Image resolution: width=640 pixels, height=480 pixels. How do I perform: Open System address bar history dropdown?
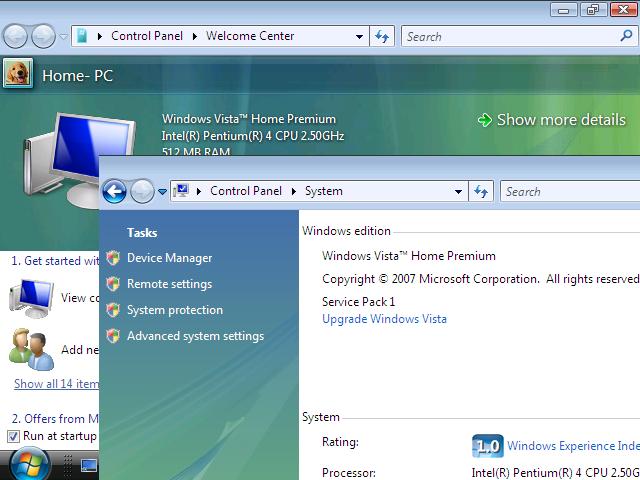(x=458, y=191)
